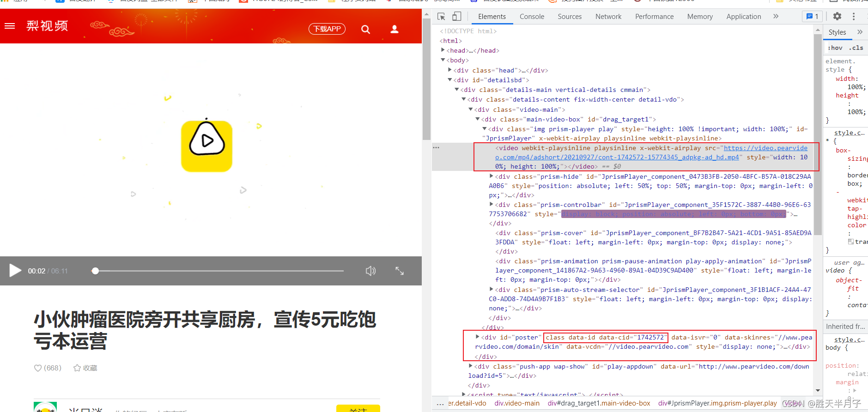Enter fullscreen using the expand icon

400,271
